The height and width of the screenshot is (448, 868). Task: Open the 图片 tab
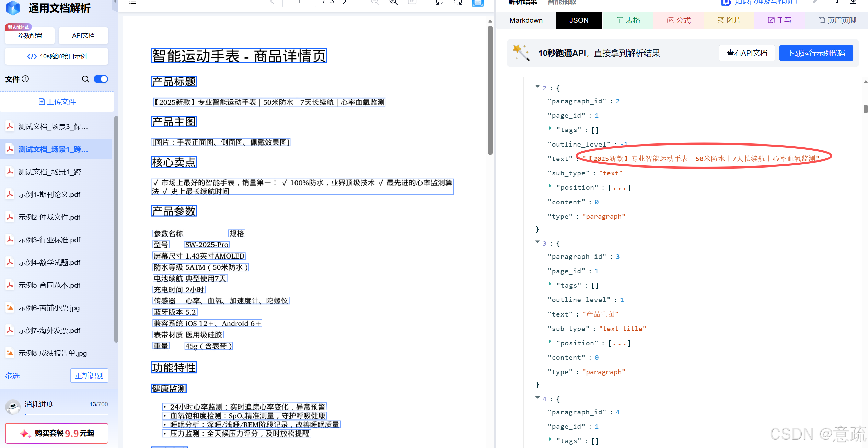tap(729, 20)
